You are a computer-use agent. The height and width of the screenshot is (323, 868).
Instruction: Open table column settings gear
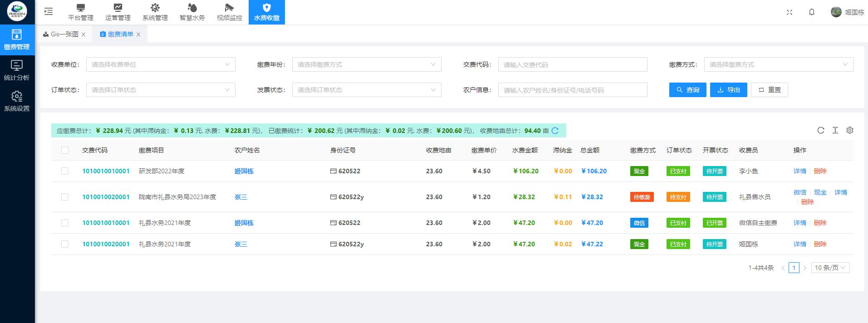click(849, 131)
